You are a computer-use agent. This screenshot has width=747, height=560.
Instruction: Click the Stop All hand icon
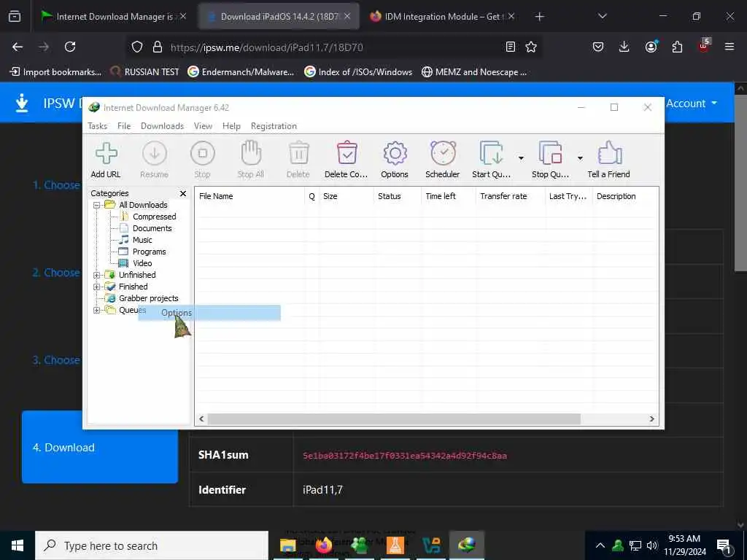click(251, 154)
